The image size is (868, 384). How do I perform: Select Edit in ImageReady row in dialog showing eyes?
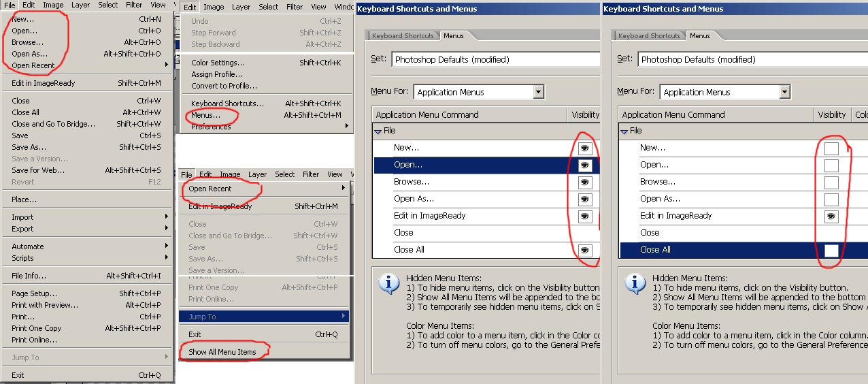(487, 217)
